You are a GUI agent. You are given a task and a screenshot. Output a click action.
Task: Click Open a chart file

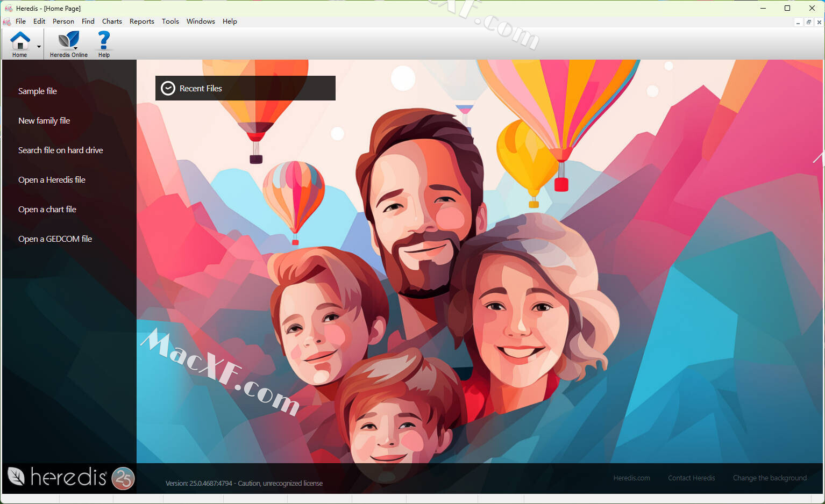pos(47,210)
